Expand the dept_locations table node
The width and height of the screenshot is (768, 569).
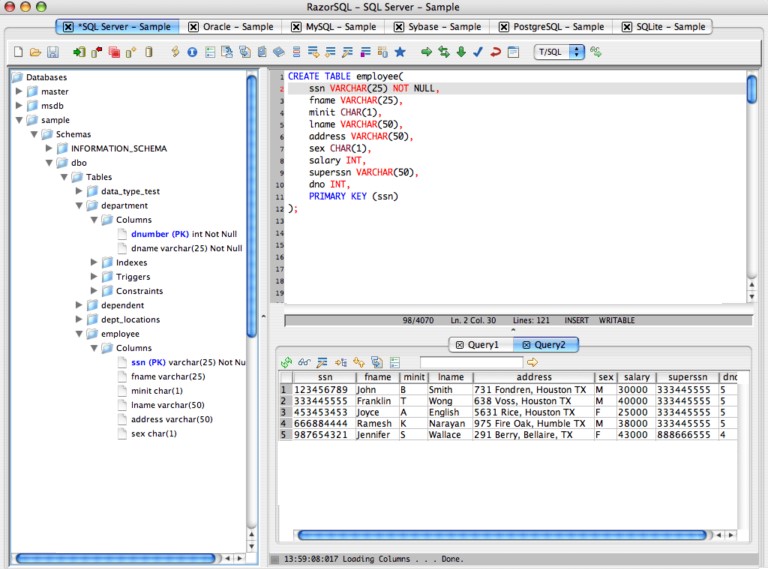click(x=78, y=319)
